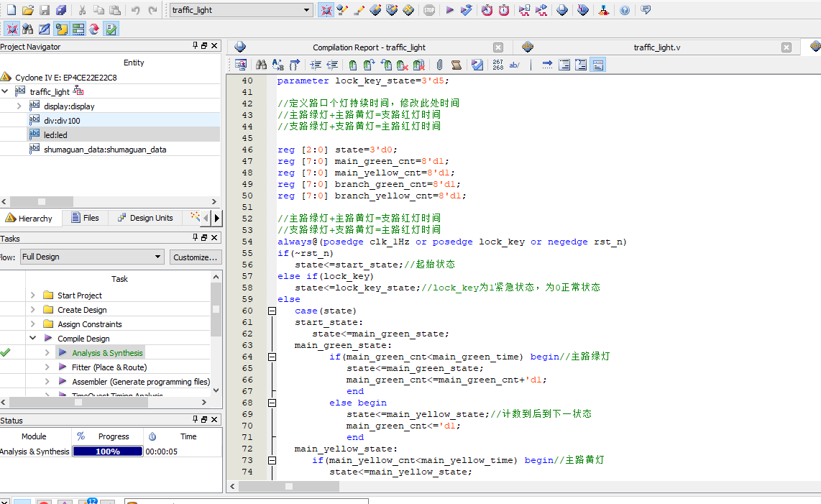821x504 pixels.
Task: Pin the Project Navigator panel
Action: coord(196,46)
